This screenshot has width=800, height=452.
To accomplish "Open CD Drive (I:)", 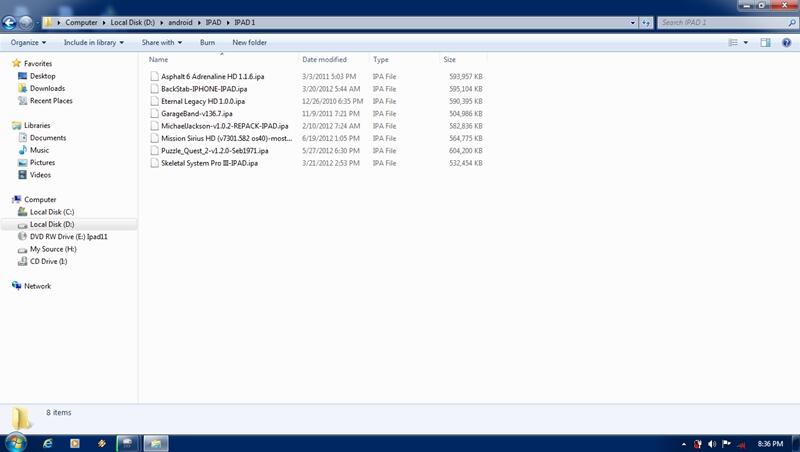I will coord(43,261).
